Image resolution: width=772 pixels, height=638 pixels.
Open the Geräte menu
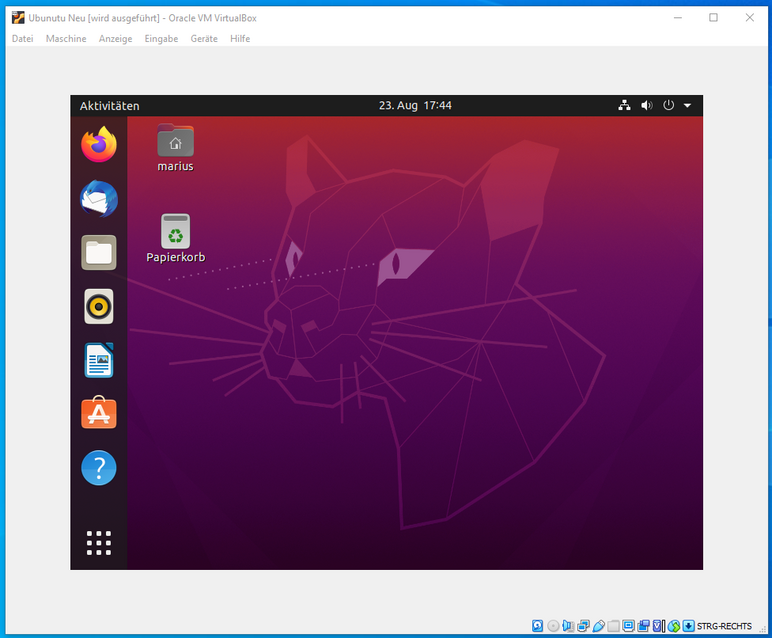point(204,39)
